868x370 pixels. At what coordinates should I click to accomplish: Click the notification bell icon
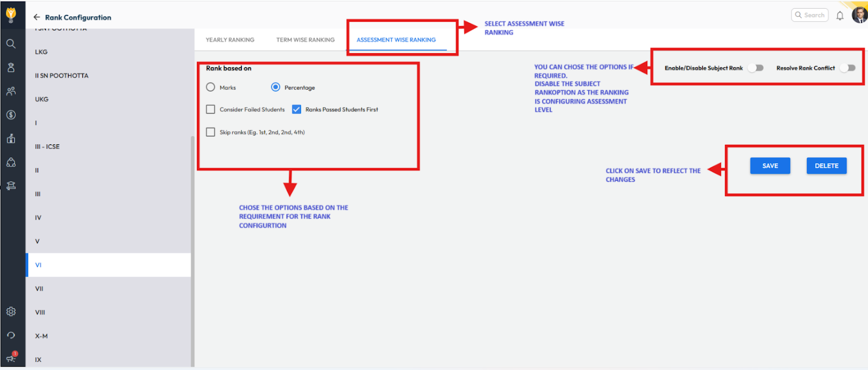[x=840, y=16]
